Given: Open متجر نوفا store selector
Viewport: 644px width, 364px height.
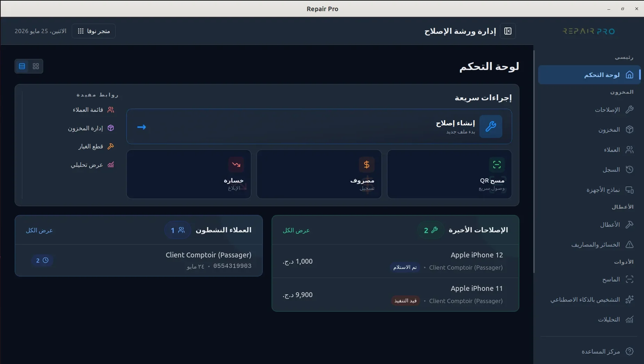Looking at the screenshot, I should coord(94,31).
